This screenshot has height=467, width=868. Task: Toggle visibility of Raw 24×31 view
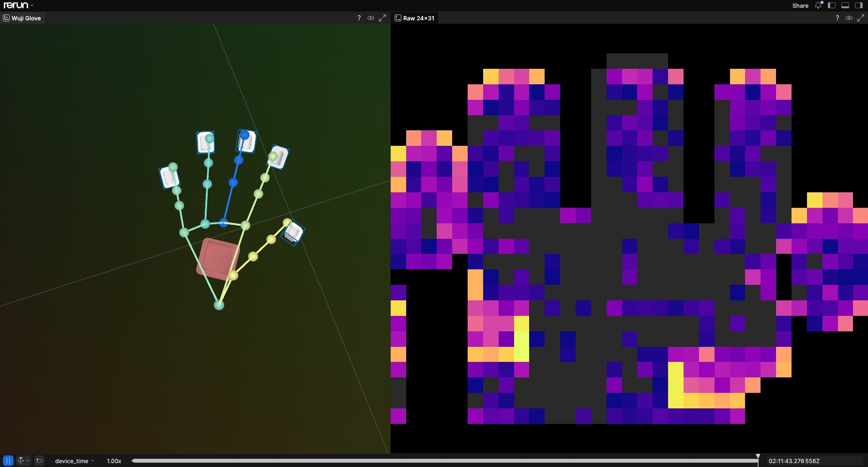coord(849,18)
